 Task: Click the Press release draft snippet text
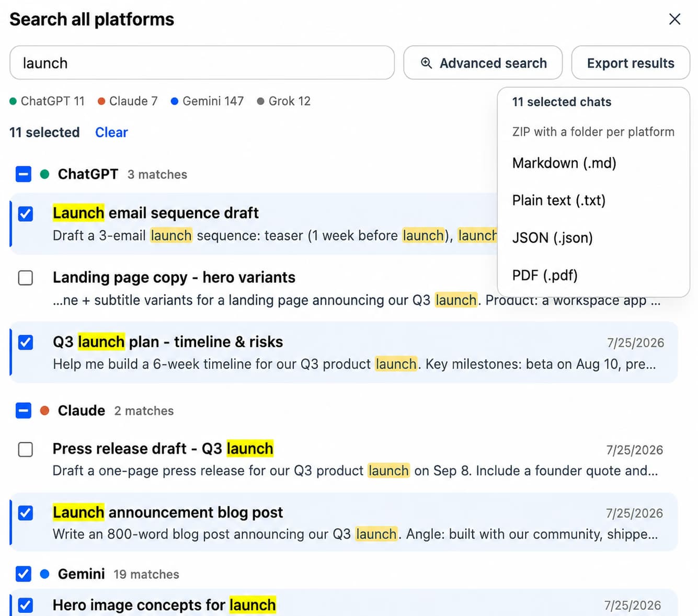coord(355,471)
